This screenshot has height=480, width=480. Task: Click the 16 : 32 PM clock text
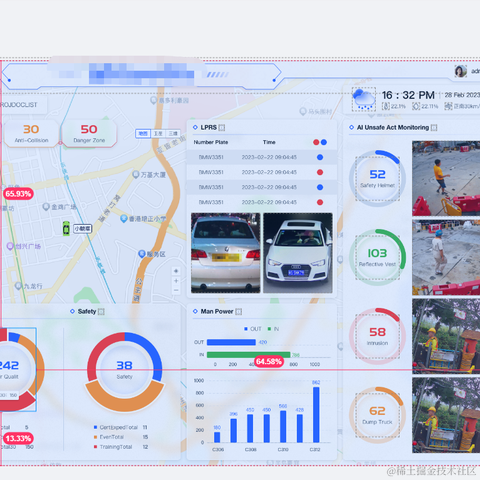click(408, 95)
